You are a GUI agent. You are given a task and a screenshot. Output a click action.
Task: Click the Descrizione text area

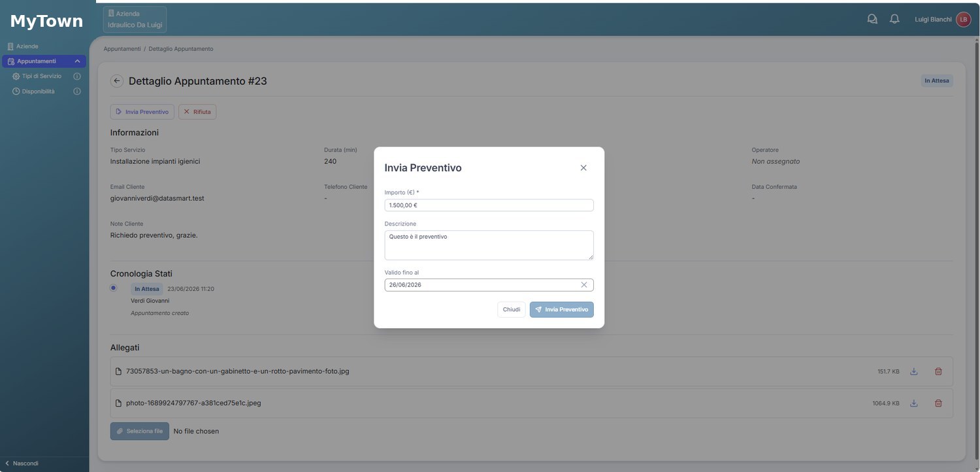(489, 245)
